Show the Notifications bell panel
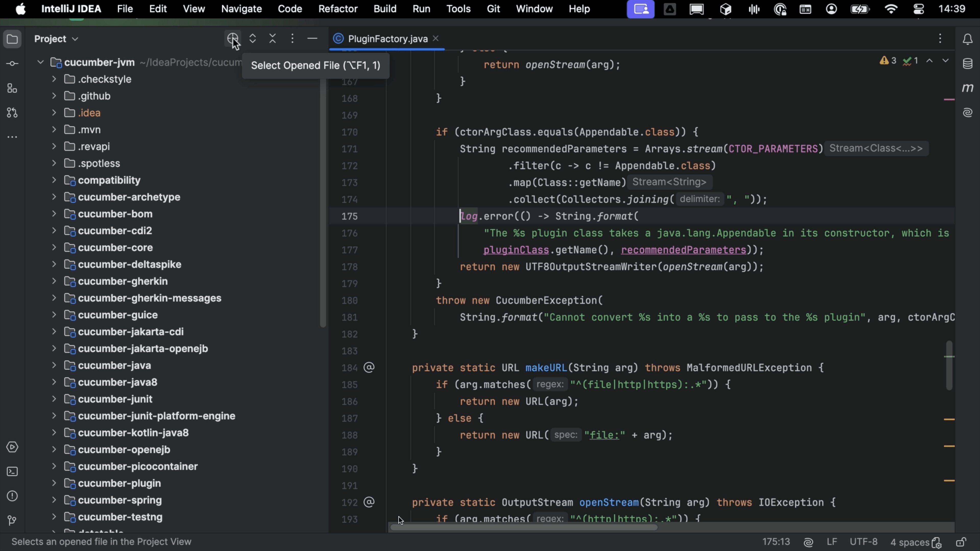 967,39
